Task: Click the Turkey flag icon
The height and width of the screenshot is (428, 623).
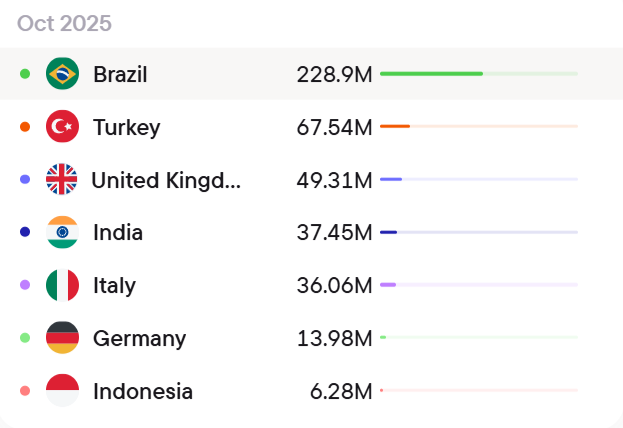Action: pos(62,127)
